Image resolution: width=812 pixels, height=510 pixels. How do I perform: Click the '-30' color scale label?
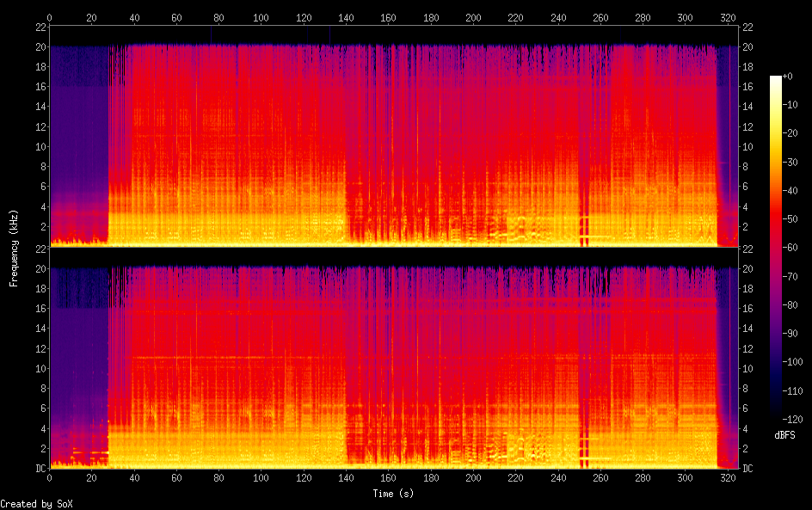coord(790,162)
